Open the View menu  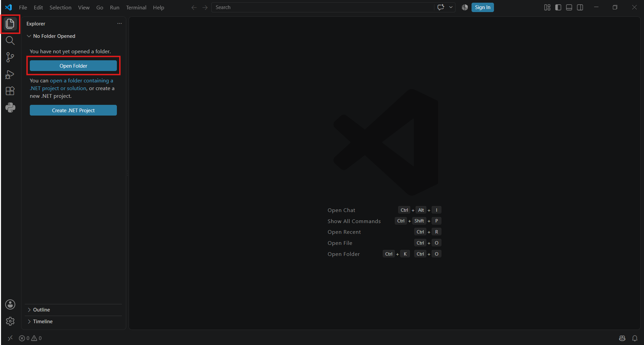point(84,7)
